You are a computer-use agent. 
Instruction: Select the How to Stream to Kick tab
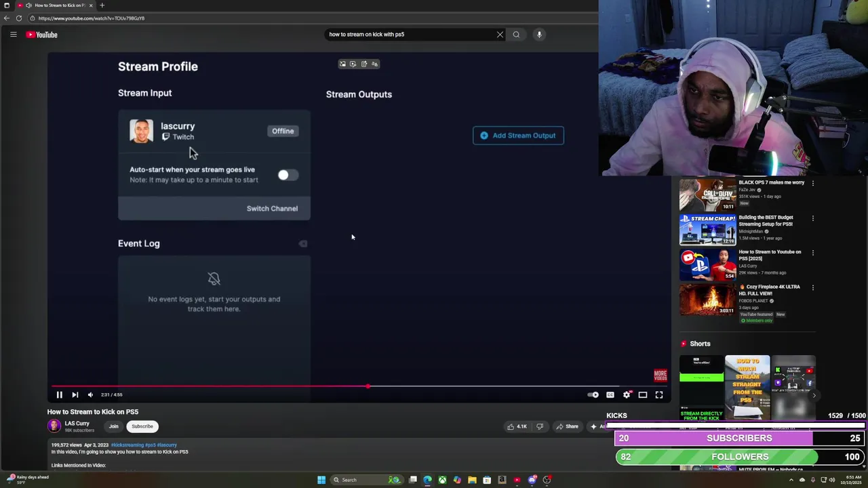[x=56, y=5]
